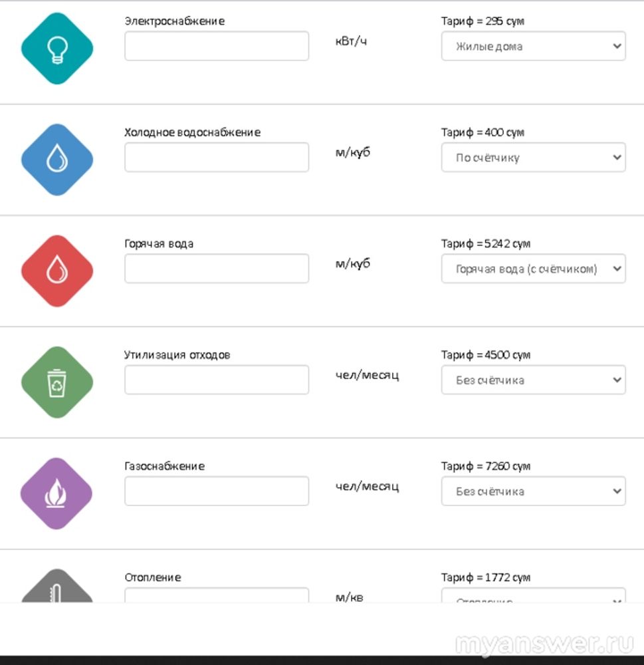The width and height of the screenshot is (644, 665).
Task: Click the Холодное водоснабжение input field
Action: pyautogui.click(x=217, y=158)
